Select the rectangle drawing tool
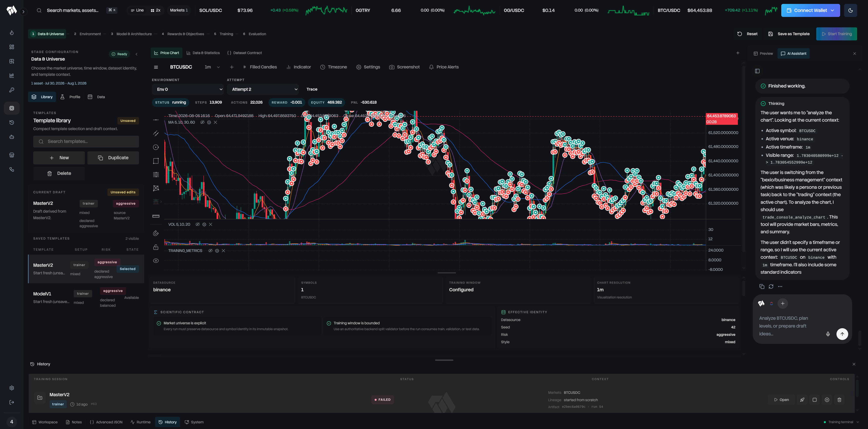Image resolution: width=868 pixels, height=429 pixels. pyautogui.click(x=156, y=161)
